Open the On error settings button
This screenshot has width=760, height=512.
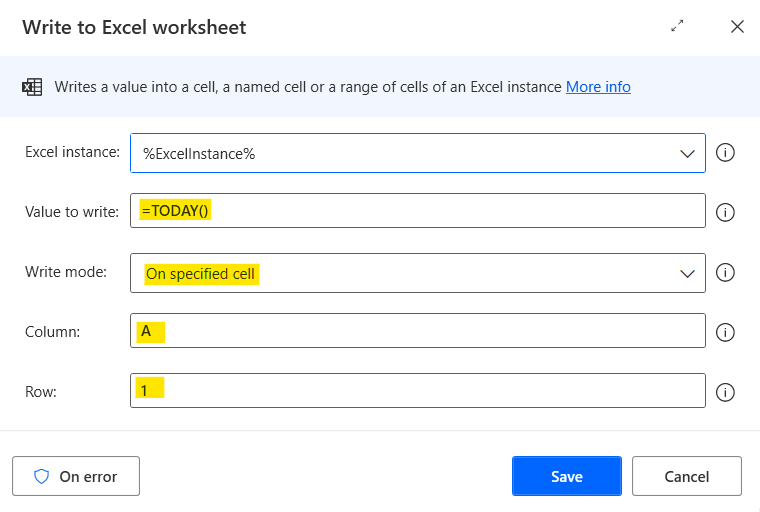point(76,477)
